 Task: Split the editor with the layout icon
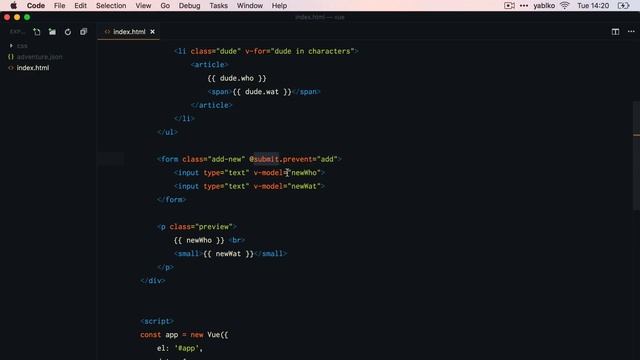pyautogui.click(x=615, y=32)
